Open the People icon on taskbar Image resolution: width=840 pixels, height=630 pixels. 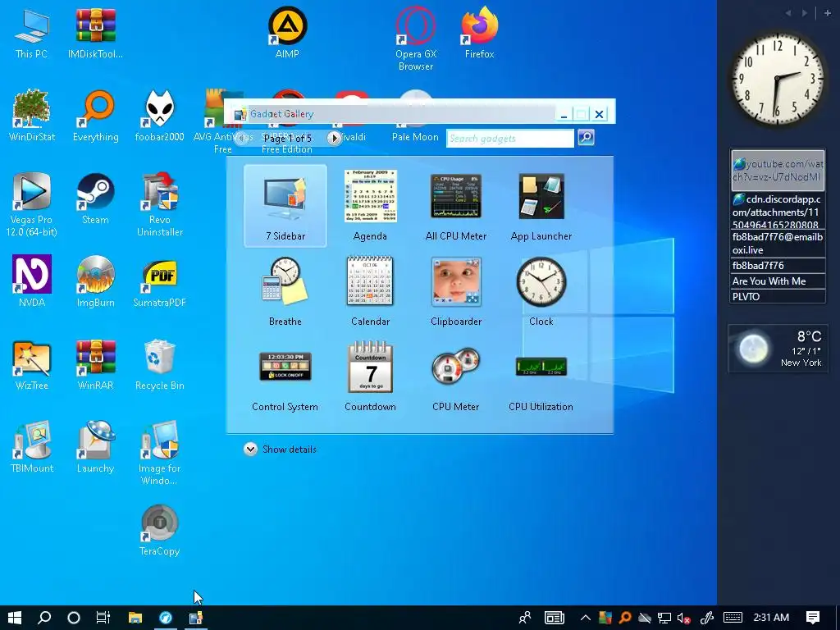524,618
